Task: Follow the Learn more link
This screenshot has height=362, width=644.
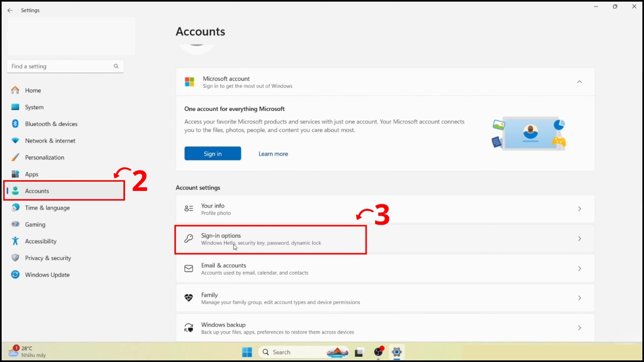Action: pos(273,154)
